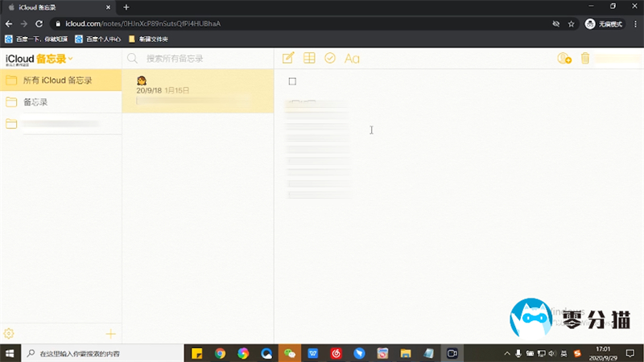The height and width of the screenshot is (362, 644).
Task: Select the 所有 iCloud 备忘录 folder
Action: [x=57, y=80]
